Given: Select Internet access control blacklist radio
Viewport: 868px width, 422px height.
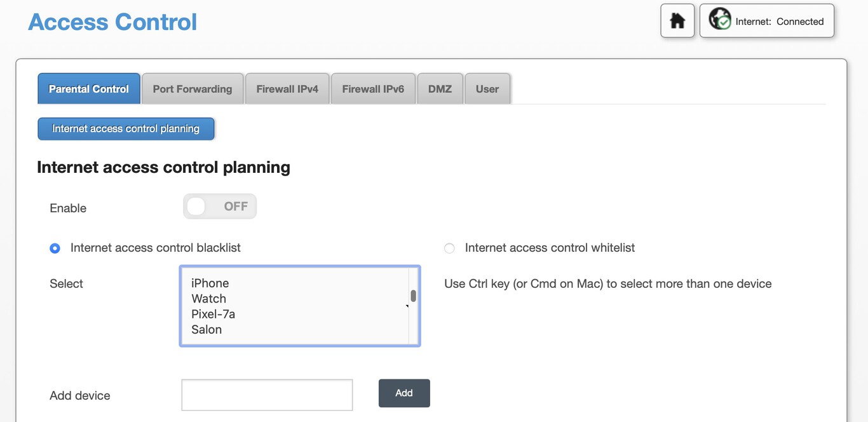Looking at the screenshot, I should click(55, 248).
